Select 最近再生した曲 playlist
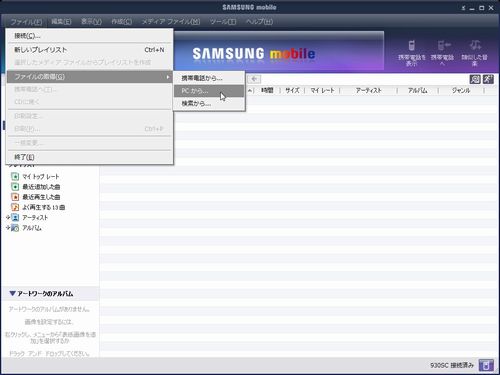 (41, 197)
